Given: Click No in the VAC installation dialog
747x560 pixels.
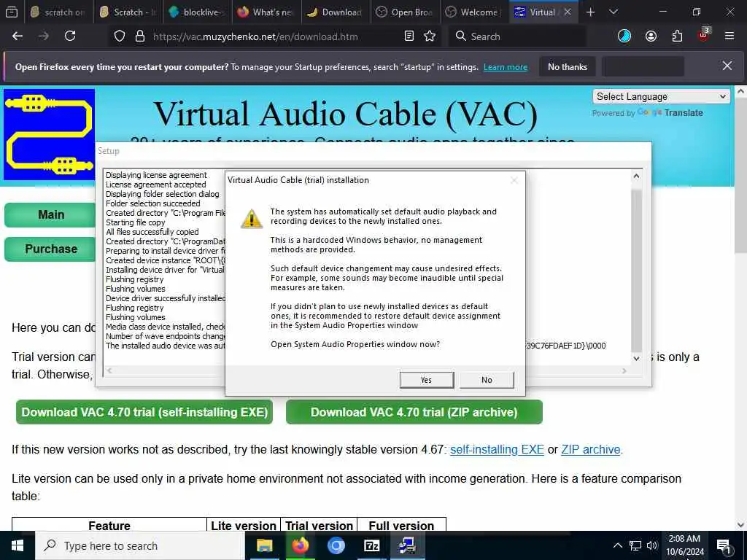Looking at the screenshot, I should point(487,379).
